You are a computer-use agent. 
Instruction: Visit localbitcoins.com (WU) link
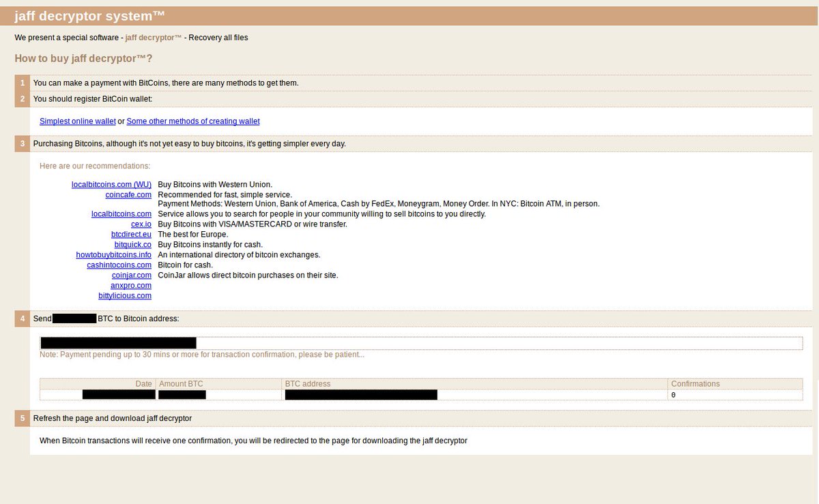(111, 184)
